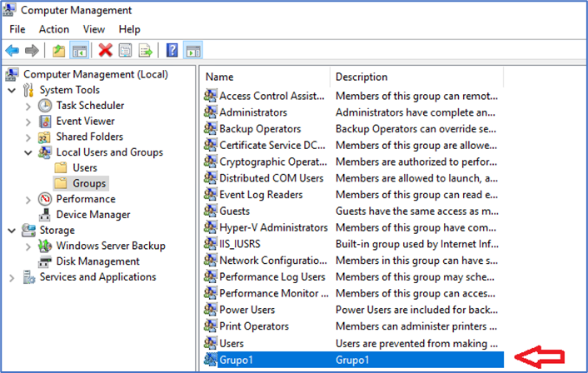Click the Export List toolbar icon
This screenshot has height=373, width=588.
tap(146, 51)
